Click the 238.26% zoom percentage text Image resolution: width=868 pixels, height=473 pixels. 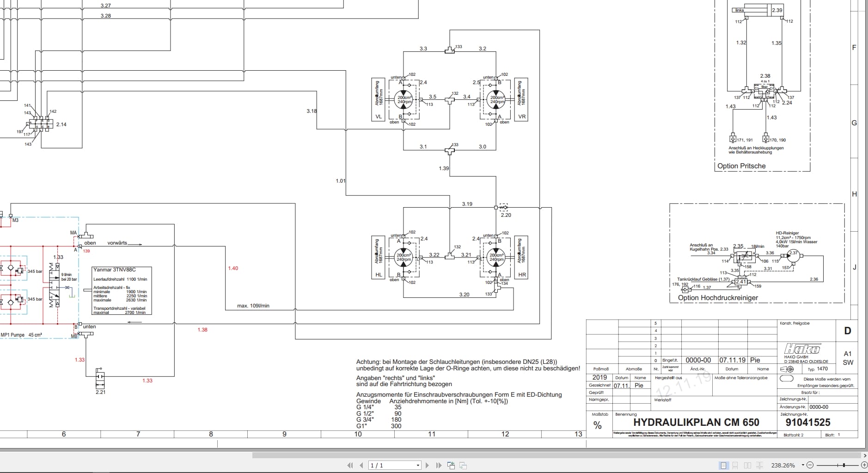point(783,465)
